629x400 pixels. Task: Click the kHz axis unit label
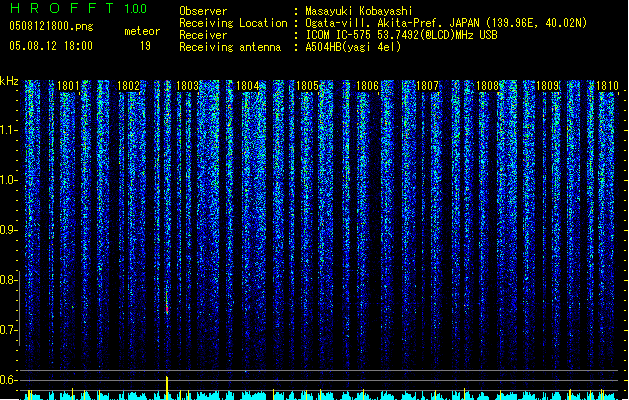9,81
